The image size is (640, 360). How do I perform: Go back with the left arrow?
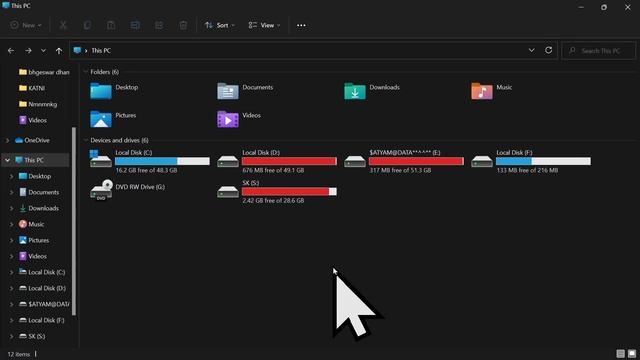tap(11, 51)
